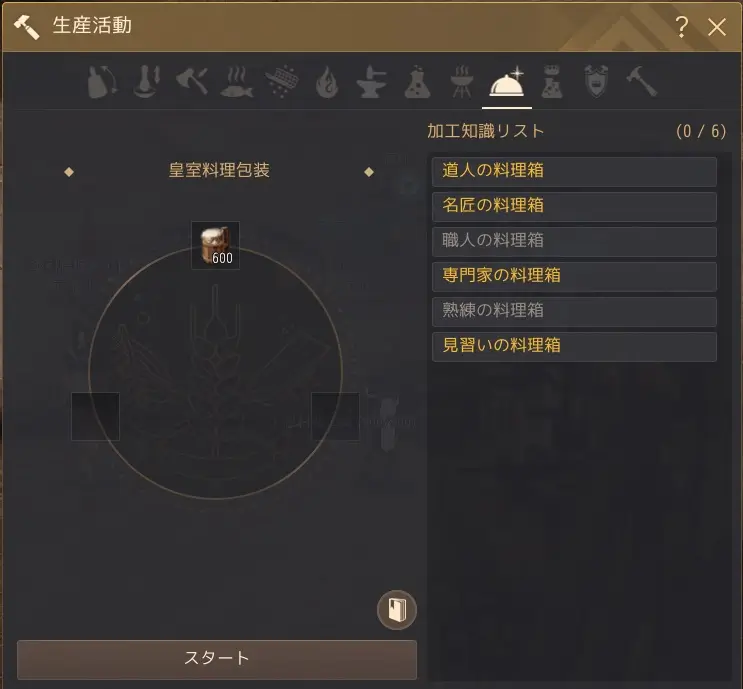
Task: Select the imperial alchemy flask tab
Action: point(552,82)
